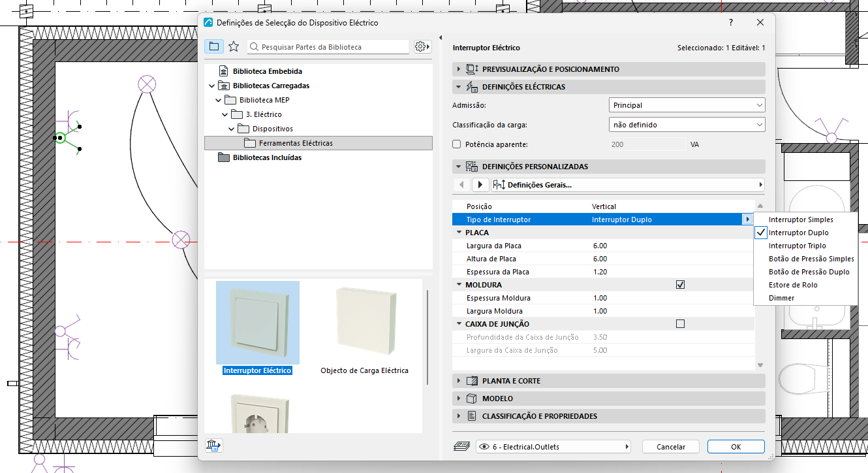
Task: Click the layer eye icon beside Electrical.Outlets
Action: click(484, 447)
